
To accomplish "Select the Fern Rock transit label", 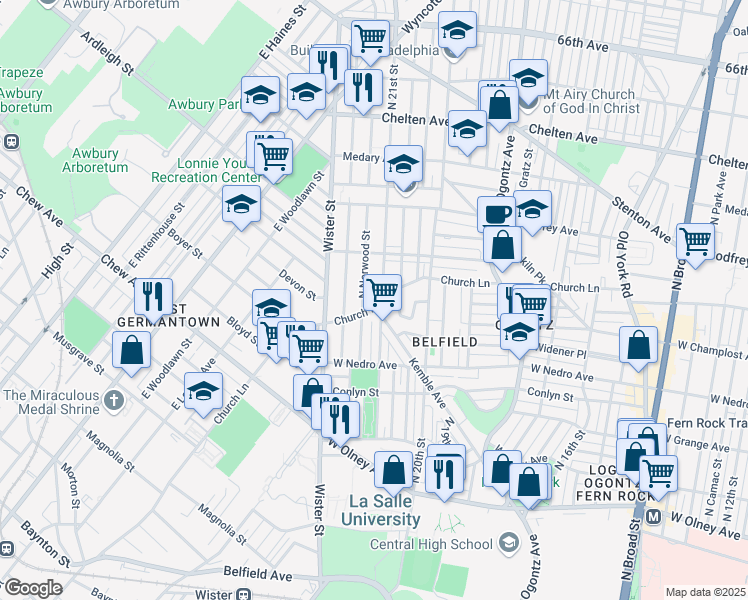I will 707,424.
